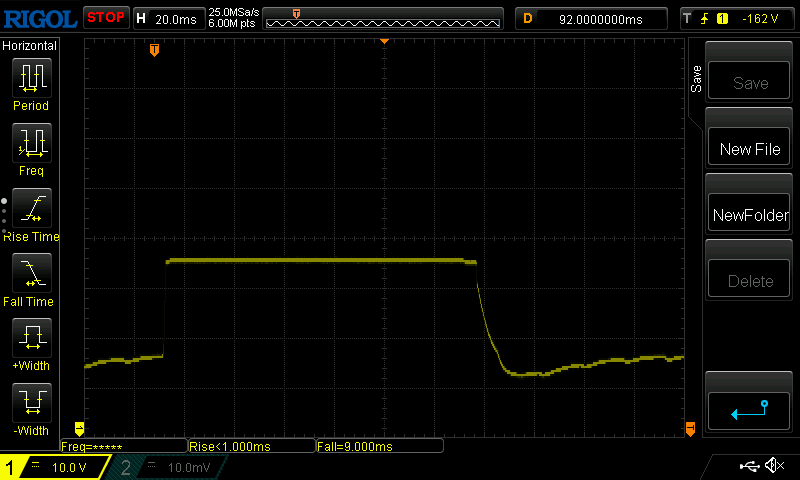The height and width of the screenshot is (480, 800).
Task: Open the vertical Save menu tab
Action: 696,79
